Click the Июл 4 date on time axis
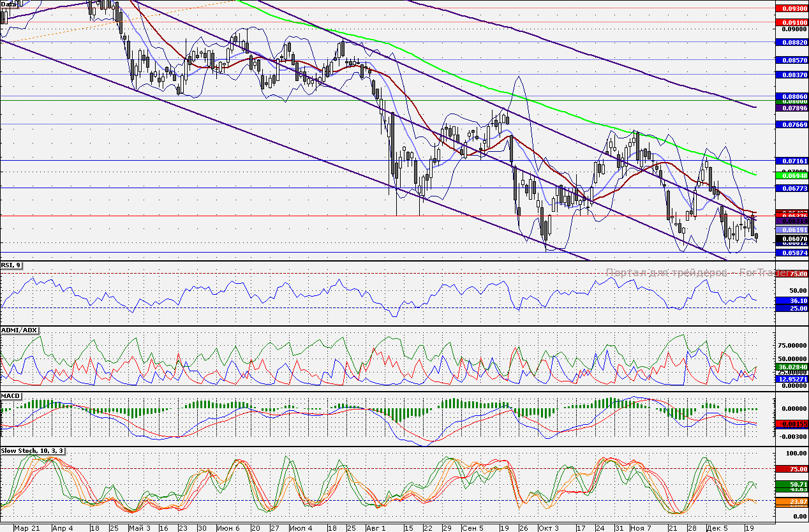The width and height of the screenshot is (809, 532). (300, 528)
